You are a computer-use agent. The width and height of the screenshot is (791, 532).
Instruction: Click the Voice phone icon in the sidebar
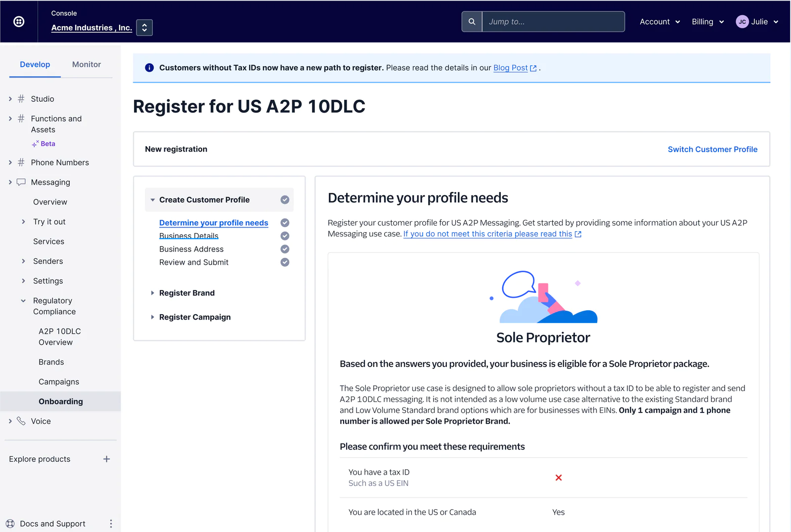pyautogui.click(x=20, y=421)
